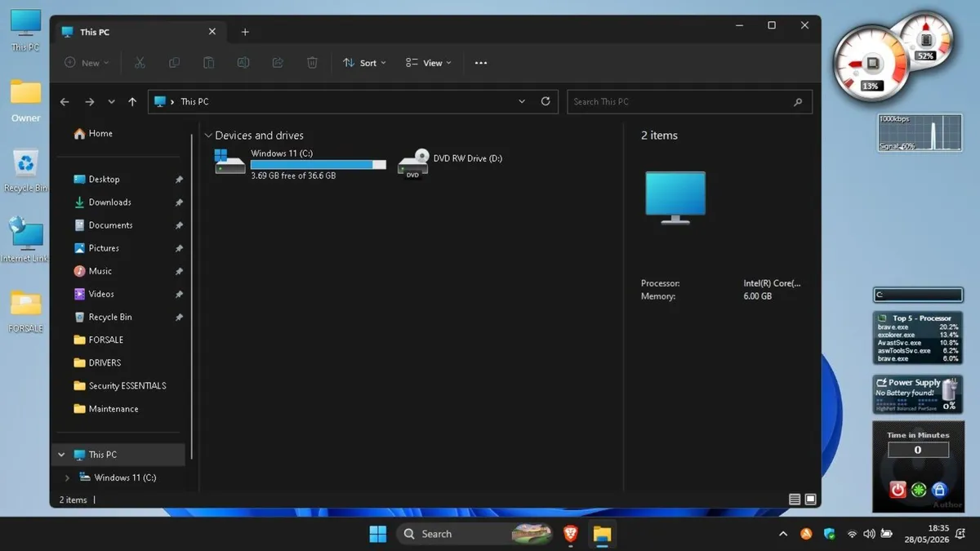Viewport: 980px width, 551px height.
Task: Collapse This PC in navigation pane
Action: pos(62,455)
